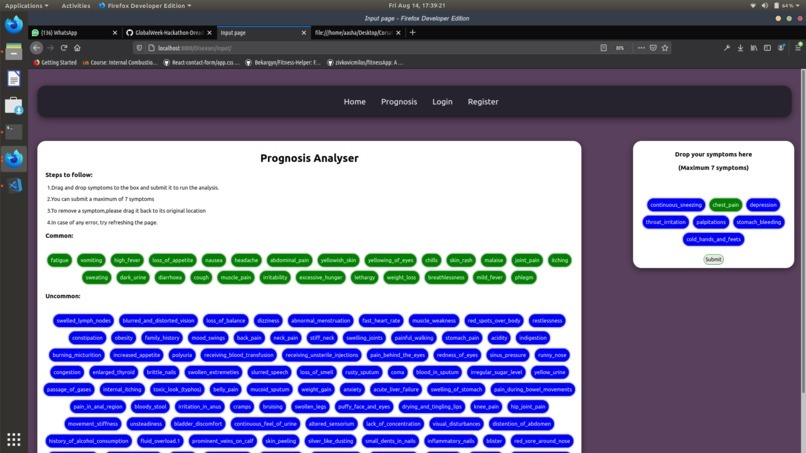Select the dizziness uncommon symptom
The image size is (806, 453).
[x=268, y=321]
